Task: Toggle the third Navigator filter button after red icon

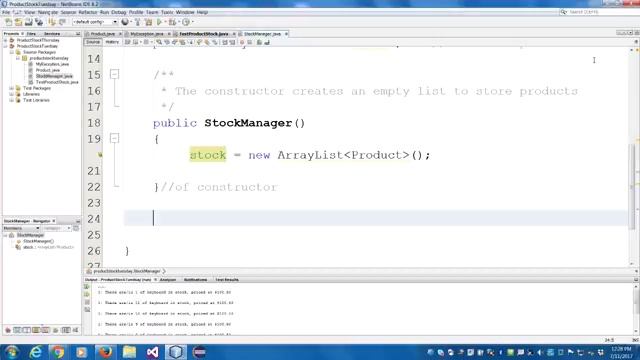Action: (x=36, y=330)
